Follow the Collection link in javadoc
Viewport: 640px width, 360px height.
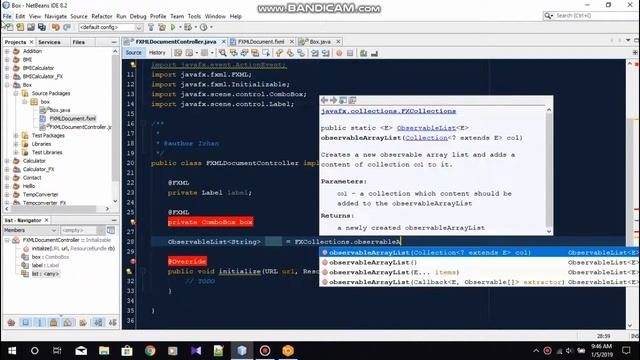(x=426, y=138)
